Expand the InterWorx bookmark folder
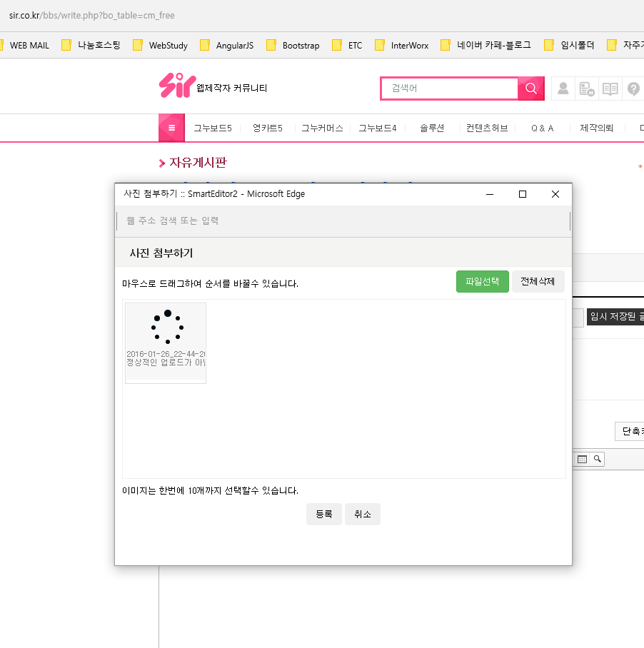Screen dimensions: 644x648 click(x=402, y=45)
